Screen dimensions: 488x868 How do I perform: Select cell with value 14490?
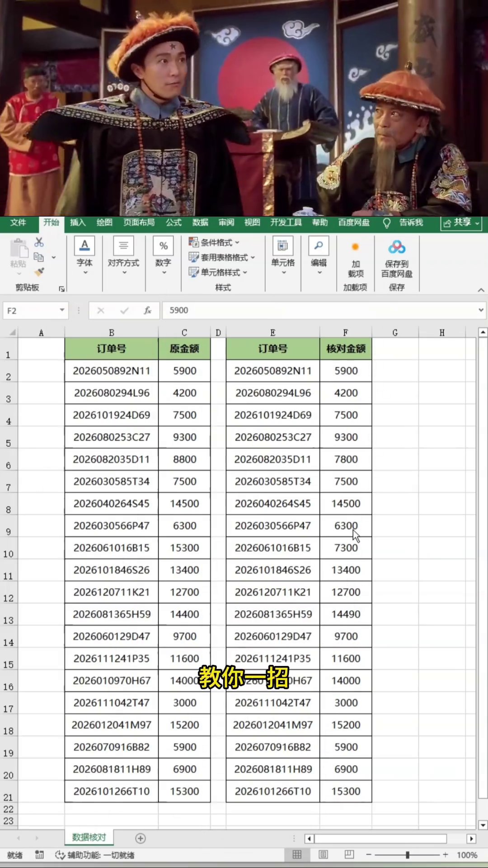[x=346, y=614]
